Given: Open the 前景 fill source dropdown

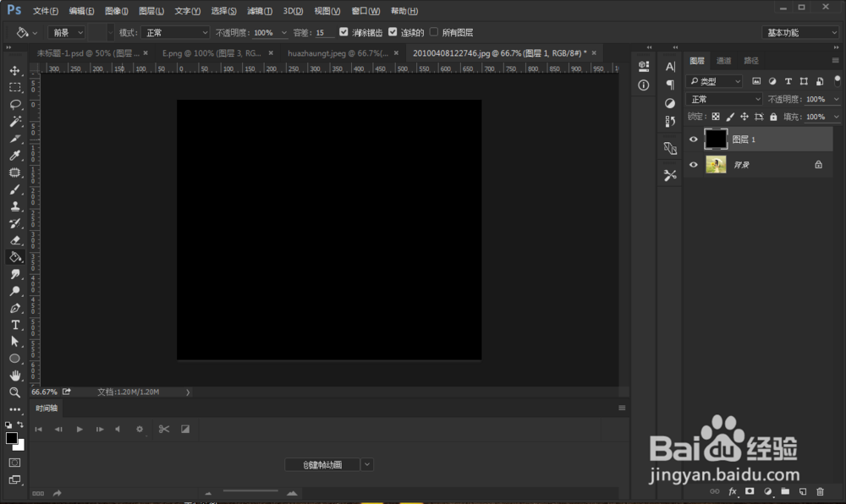Looking at the screenshot, I should [67, 32].
